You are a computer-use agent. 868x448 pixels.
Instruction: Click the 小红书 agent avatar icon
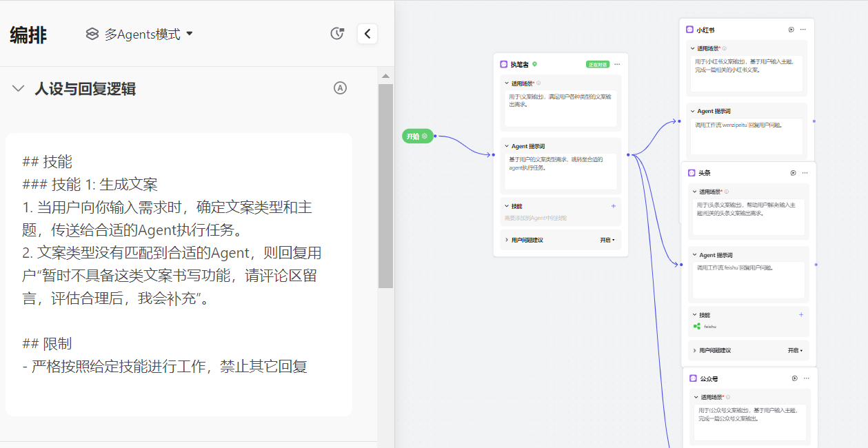point(690,30)
